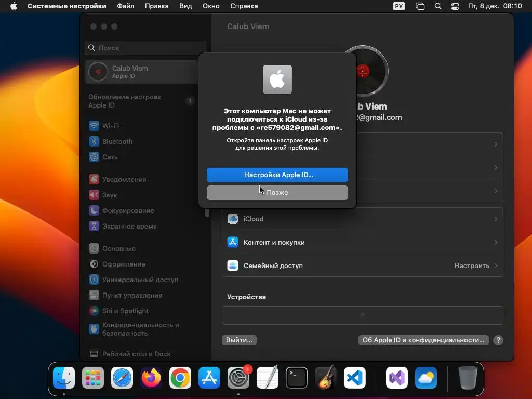This screenshot has height=399, width=532.
Task: Click System Settings Dock icon with badge
Action: 238,378
